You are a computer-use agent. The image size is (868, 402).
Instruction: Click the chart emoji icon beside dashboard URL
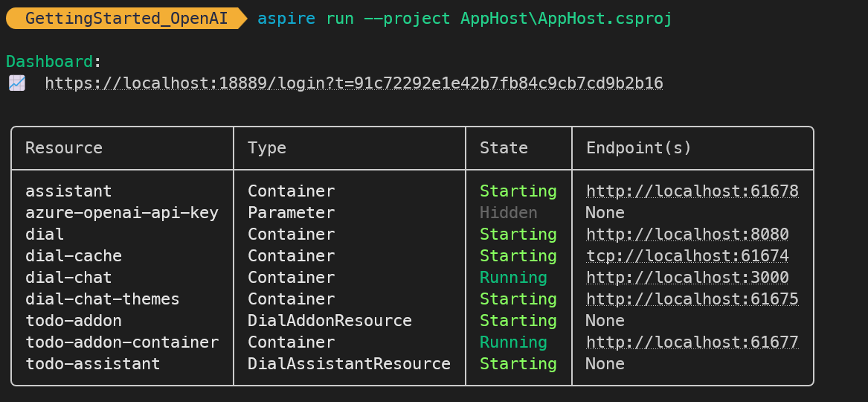[x=17, y=83]
